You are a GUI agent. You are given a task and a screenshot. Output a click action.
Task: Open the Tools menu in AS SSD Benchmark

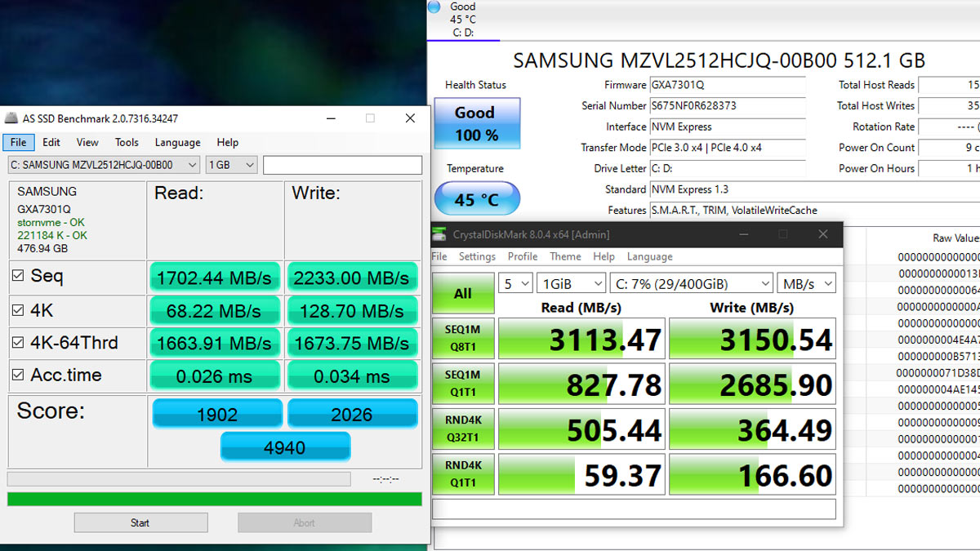[x=127, y=142]
